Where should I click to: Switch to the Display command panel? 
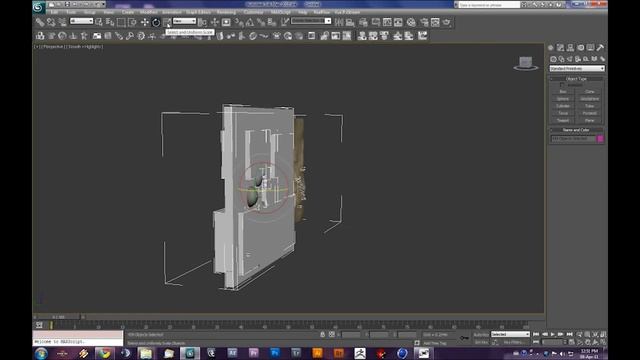[x=590, y=48]
